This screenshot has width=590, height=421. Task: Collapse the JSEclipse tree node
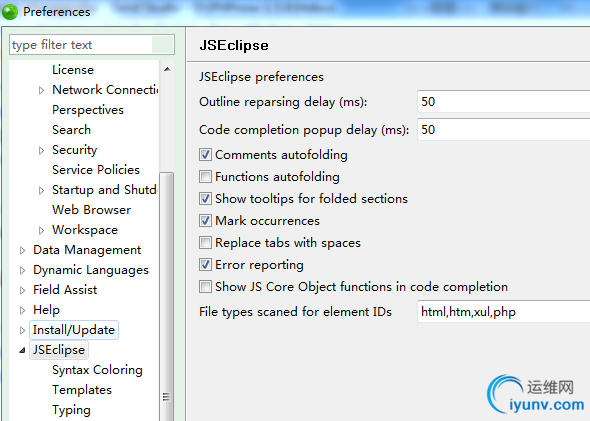click(x=22, y=350)
